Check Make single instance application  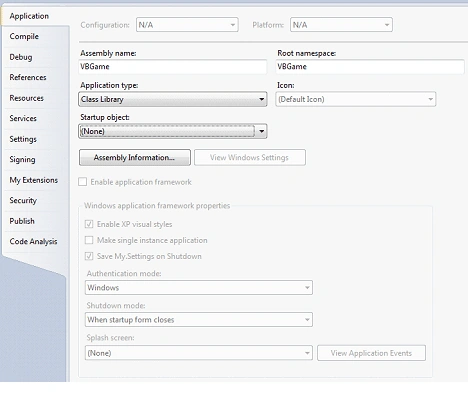point(89,240)
